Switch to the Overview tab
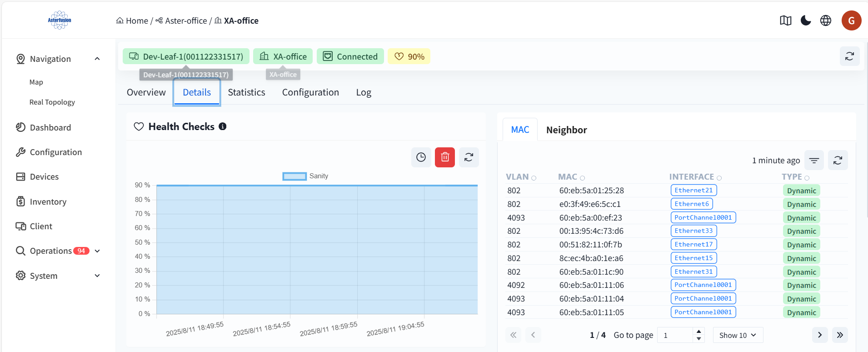 [146, 92]
